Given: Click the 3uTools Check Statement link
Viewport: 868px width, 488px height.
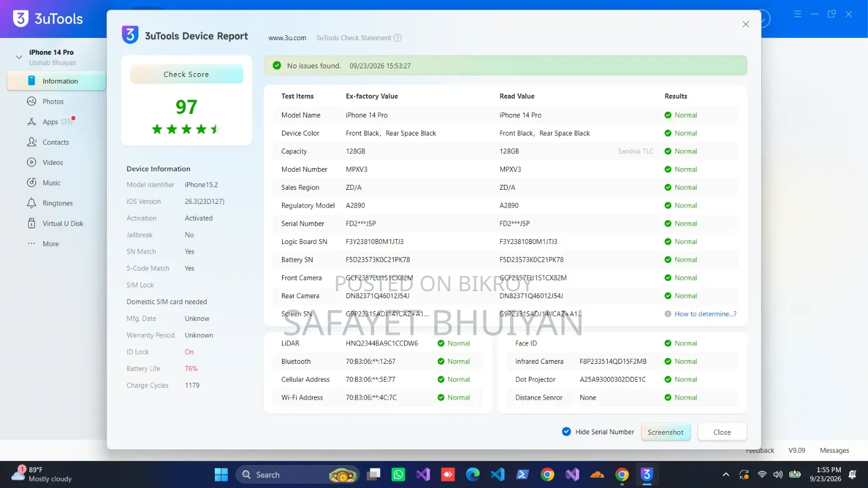Looking at the screenshot, I should point(353,38).
